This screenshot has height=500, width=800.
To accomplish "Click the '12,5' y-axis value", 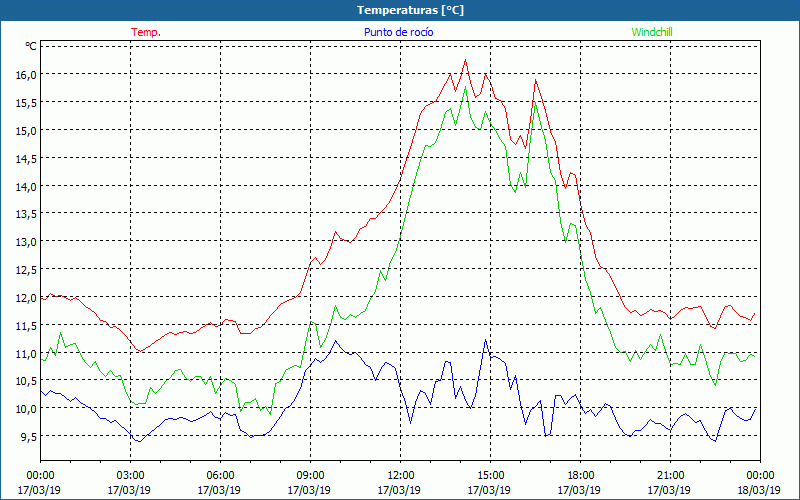I will point(26,269).
